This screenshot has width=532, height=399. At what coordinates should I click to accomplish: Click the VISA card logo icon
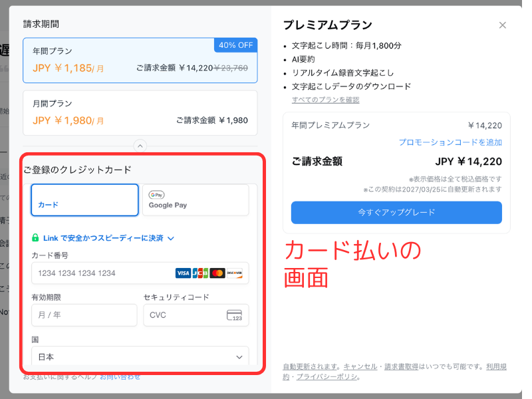coord(183,273)
